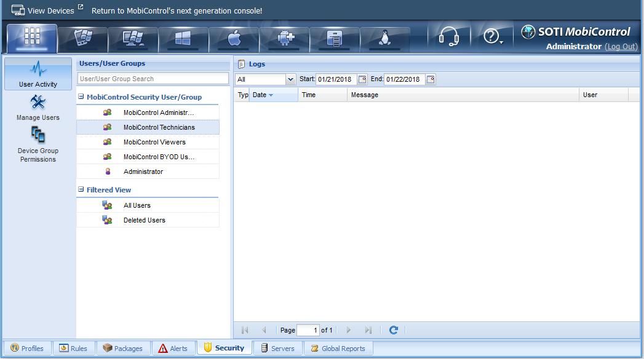644x359 pixels.
Task: Select MobiControl Viewers group
Action: coord(154,142)
